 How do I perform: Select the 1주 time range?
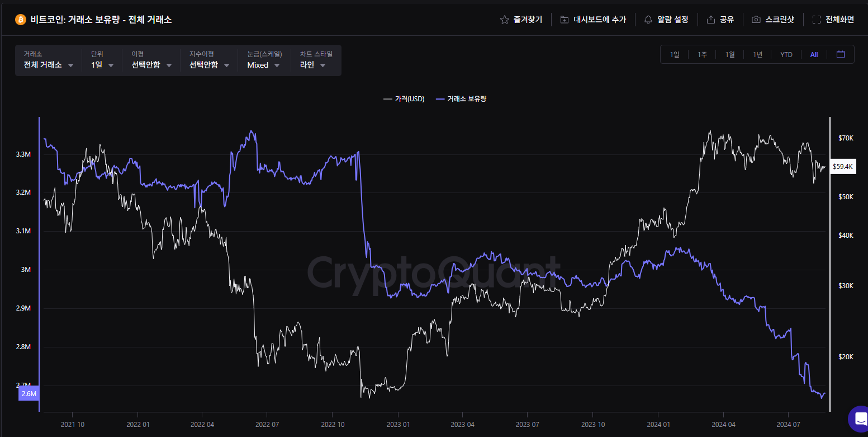[702, 54]
